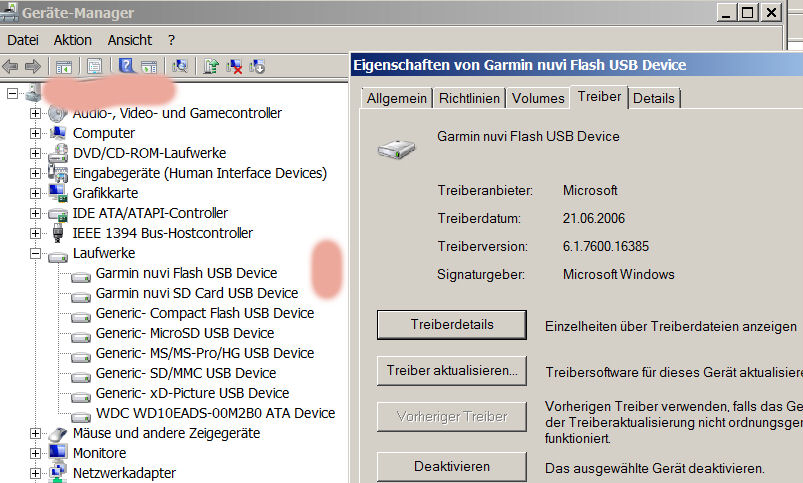803x483 pixels.
Task: Select Garmin nuvi Flash USB Device
Action: coord(186,274)
